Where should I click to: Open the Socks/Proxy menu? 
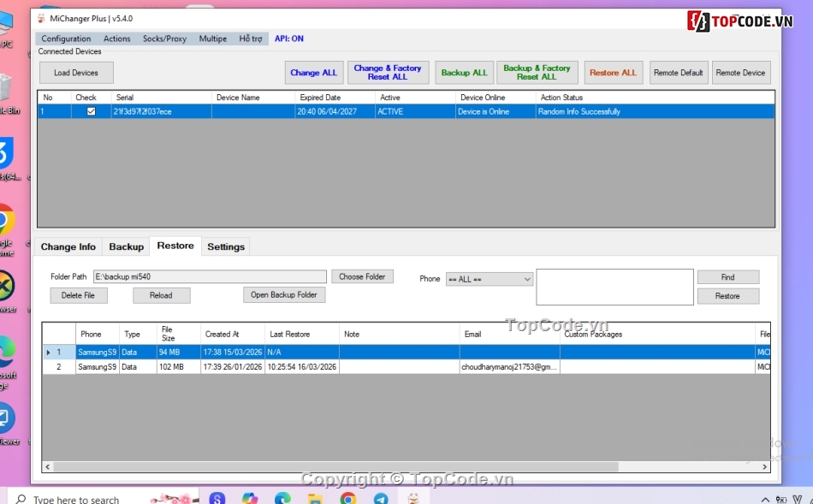click(164, 39)
